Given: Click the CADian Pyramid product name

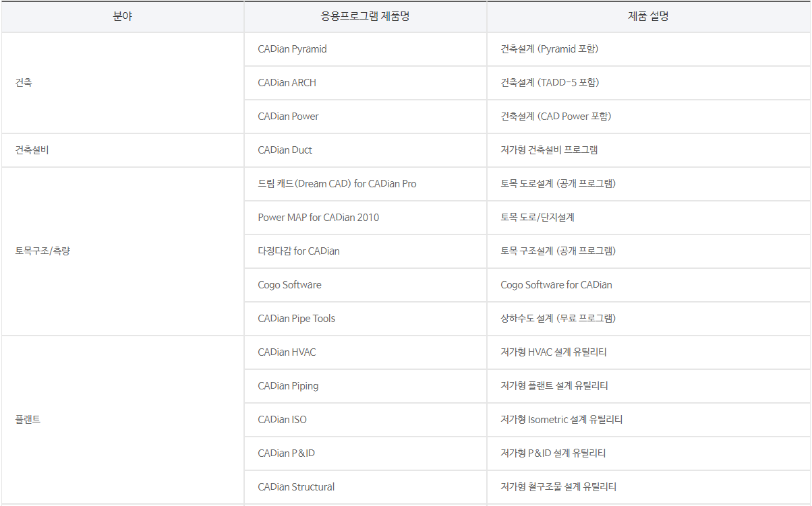Looking at the screenshot, I should (292, 49).
